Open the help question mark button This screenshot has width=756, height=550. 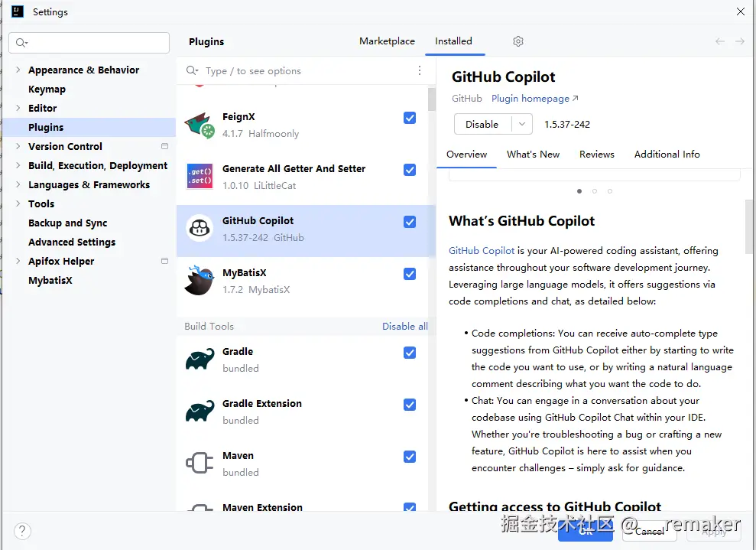click(x=23, y=531)
